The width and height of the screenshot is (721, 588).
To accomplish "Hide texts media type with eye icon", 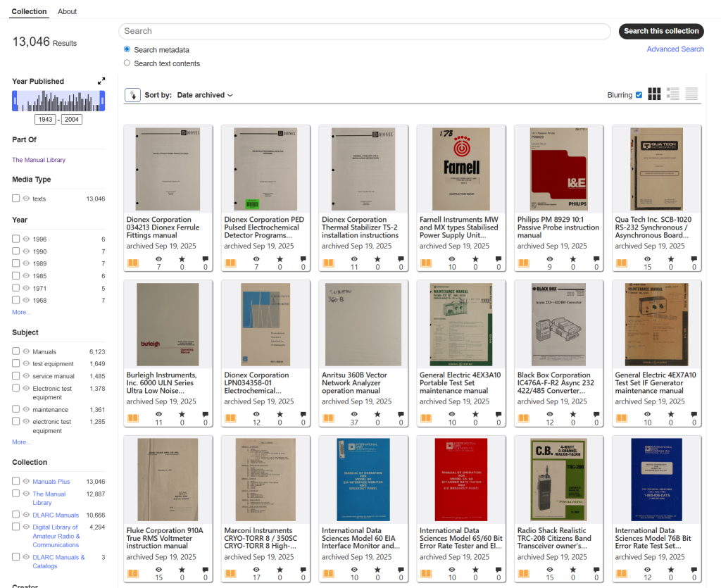I will coord(26,199).
